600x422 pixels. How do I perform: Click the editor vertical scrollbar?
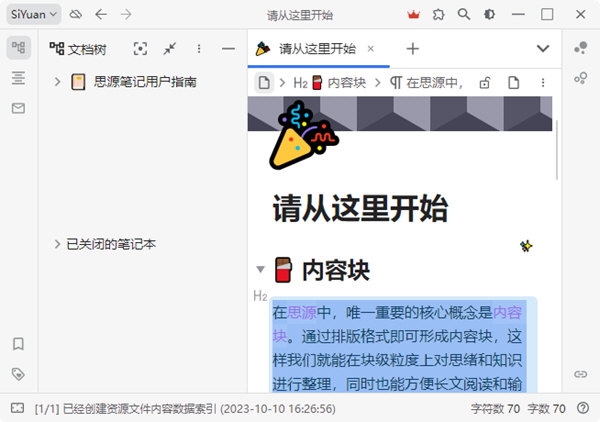[x=557, y=150]
